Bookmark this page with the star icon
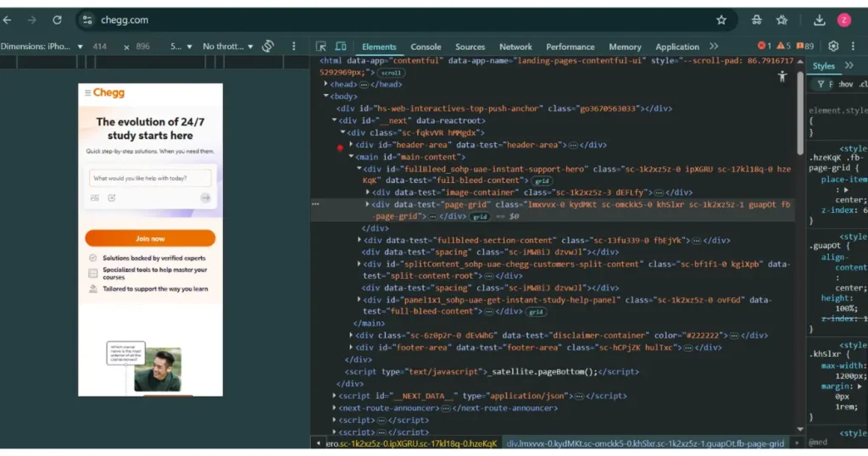The height and width of the screenshot is (456, 868). pyautogui.click(x=721, y=20)
